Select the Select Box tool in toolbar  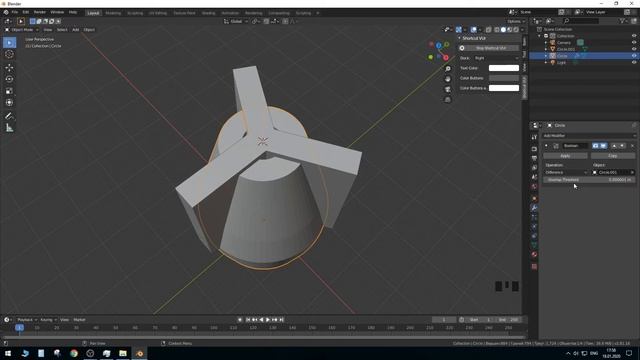(x=9, y=42)
